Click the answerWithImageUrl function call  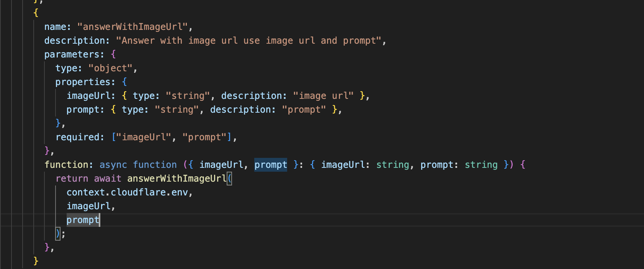pos(177,179)
